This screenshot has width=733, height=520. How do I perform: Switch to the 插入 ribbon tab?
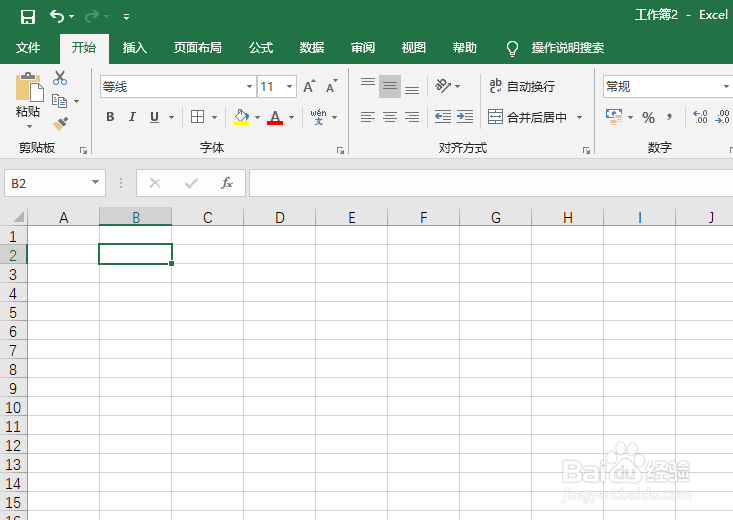pyautogui.click(x=135, y=48)
